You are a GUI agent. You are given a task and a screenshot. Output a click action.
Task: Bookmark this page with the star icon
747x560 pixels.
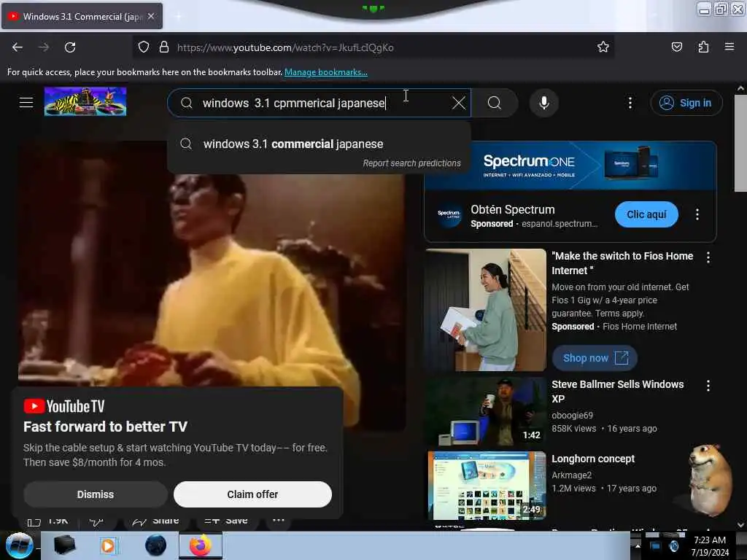603,47
